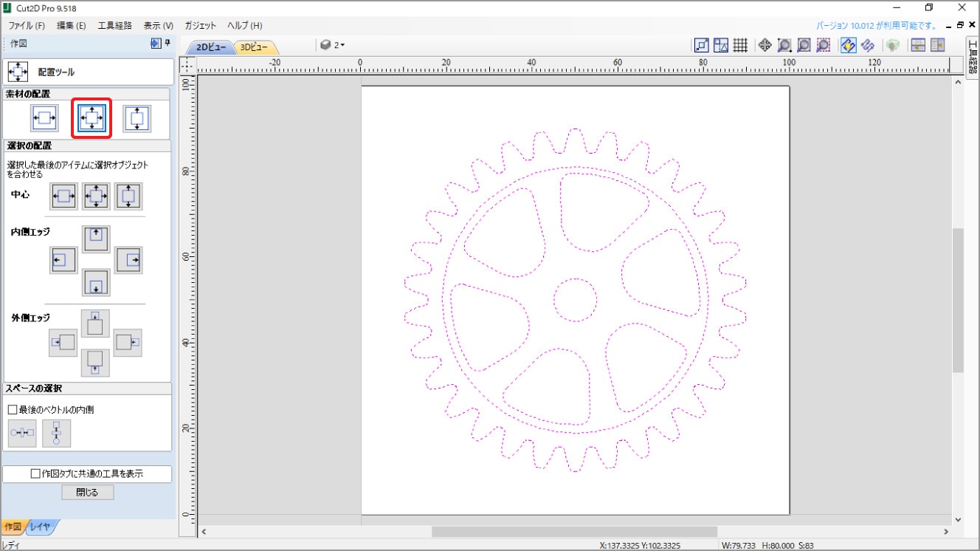The width and height of the screenshot is (980, 551).
Task: Center selection horizontally in material
Action: click(x=45, y=118)
